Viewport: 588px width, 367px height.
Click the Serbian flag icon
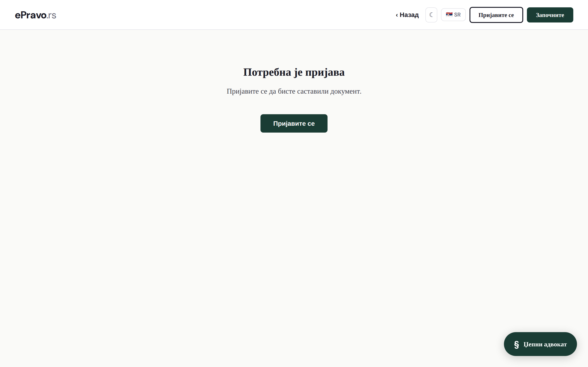(449, 14)
